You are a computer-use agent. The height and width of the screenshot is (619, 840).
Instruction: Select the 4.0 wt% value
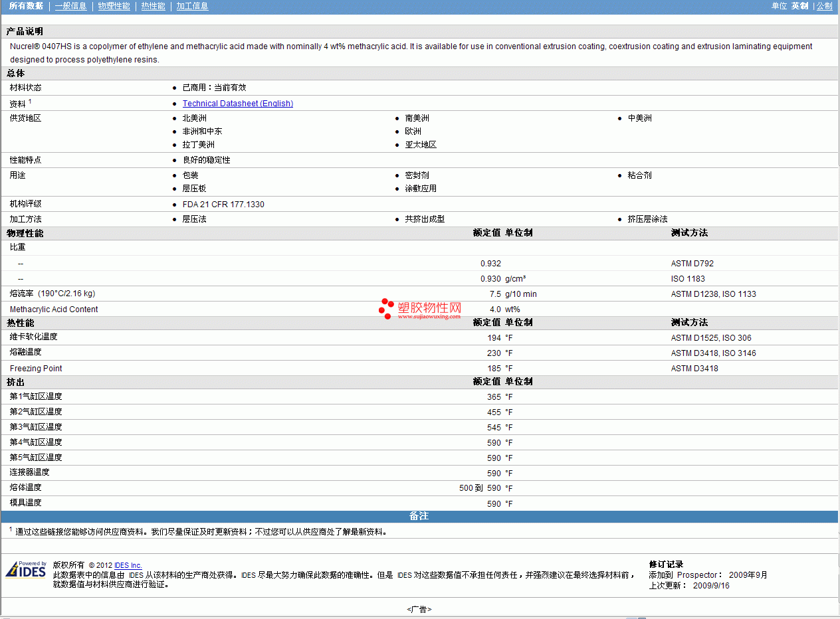pos(505,309)
